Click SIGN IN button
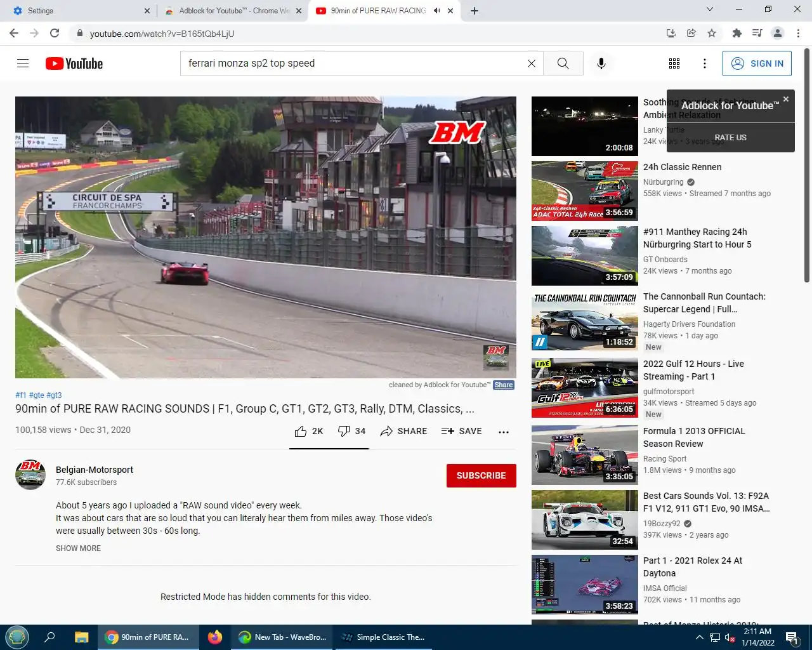The height and width of the screenshot is (650, 812). click(757, 63)
